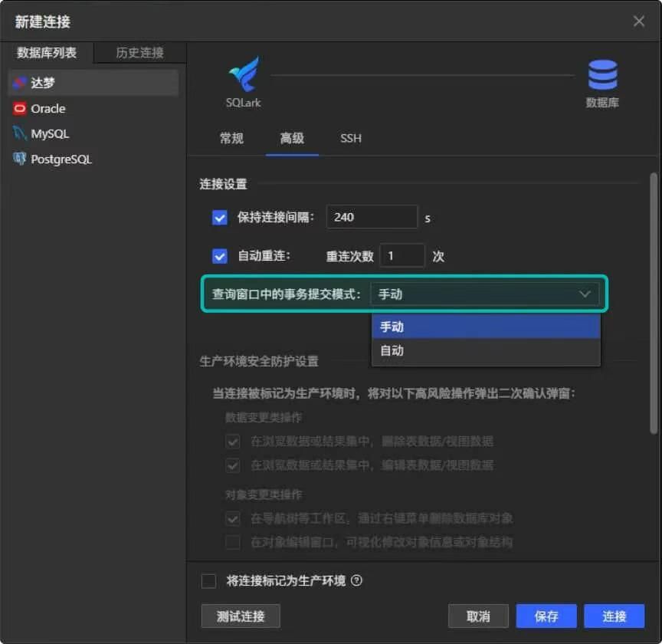Viewport: 662px width, 644px height.
Task: Close the 新建连接 dialog
Action: [638, 21]
